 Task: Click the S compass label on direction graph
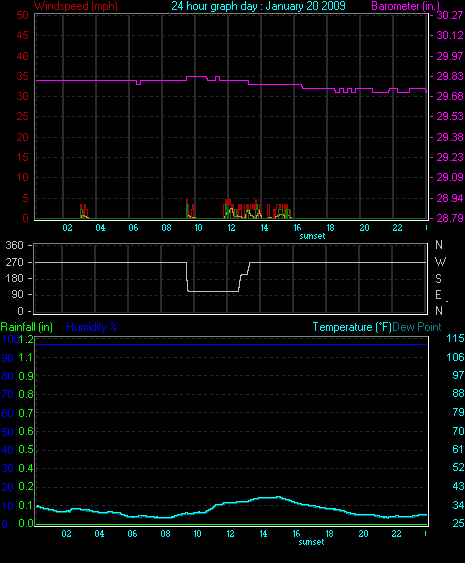[438, 279]
